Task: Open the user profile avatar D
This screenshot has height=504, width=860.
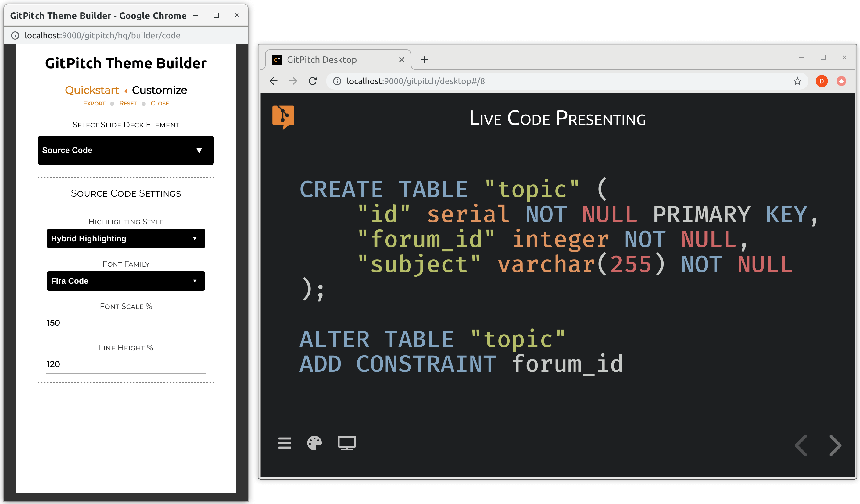Action: [x=822, y=81]
